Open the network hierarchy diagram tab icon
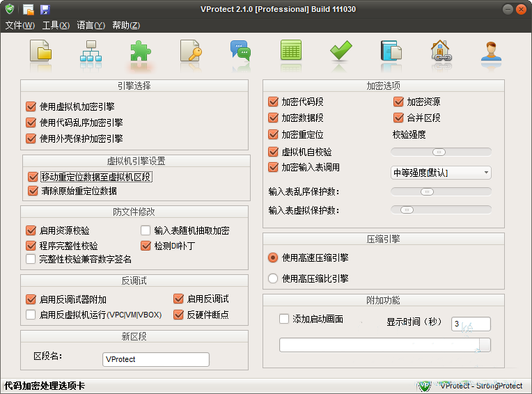This screenshot has height=394, width=532. click(x=91, y=53)
